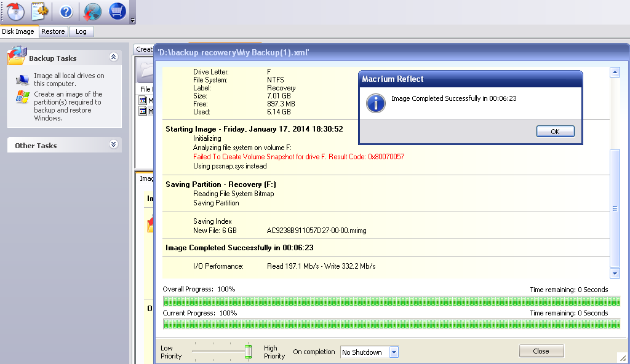Click the 'Saving Index' line
The width and height of the screenshot is (630, 364).
[212, 221]
